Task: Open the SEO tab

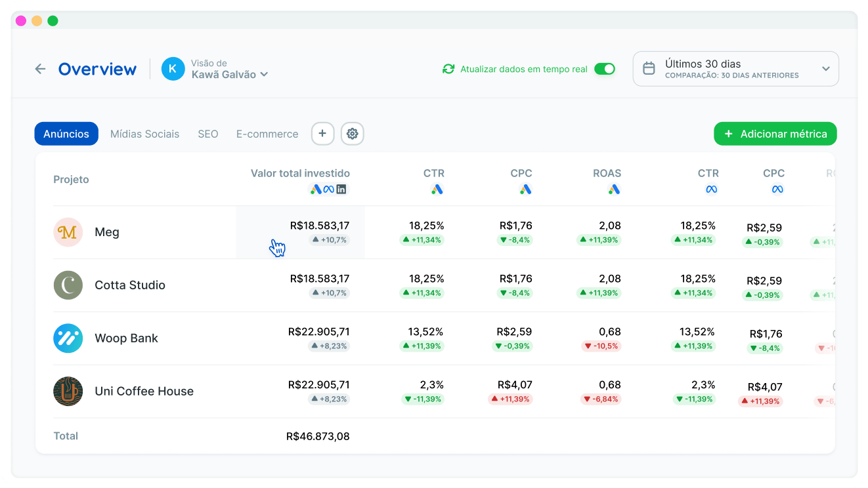Action: (x=207, y=134)
